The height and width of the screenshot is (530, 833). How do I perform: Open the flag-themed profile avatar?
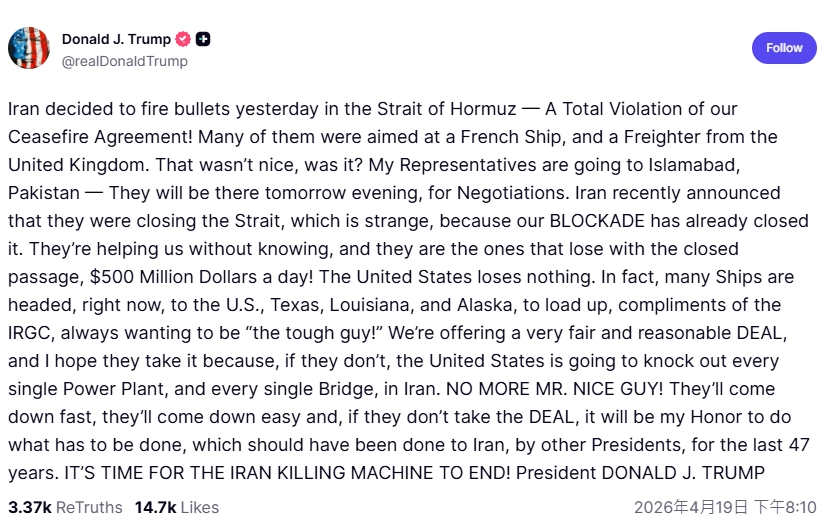tap(29, 48)
